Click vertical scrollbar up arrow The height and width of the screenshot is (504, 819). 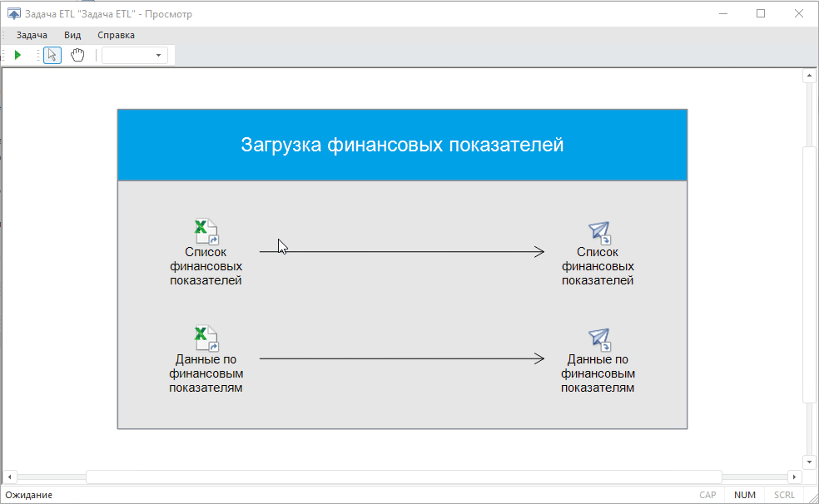click(x=809, y=76)
